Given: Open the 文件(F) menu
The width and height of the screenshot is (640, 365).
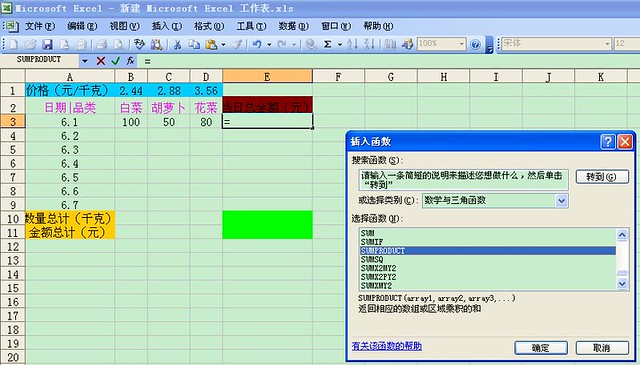Looking at the screenshot, I should point(40,27).
